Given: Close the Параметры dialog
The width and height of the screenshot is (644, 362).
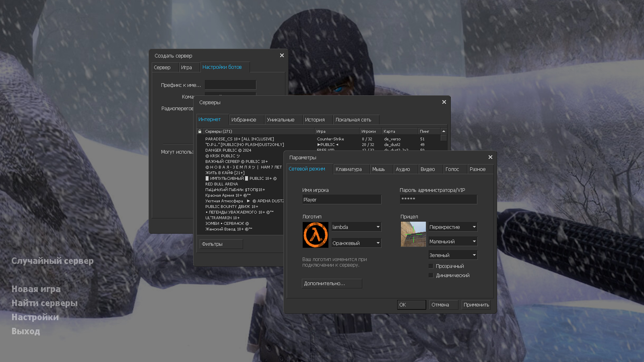Looking at the screenshot, I should [x=490, y=157].
